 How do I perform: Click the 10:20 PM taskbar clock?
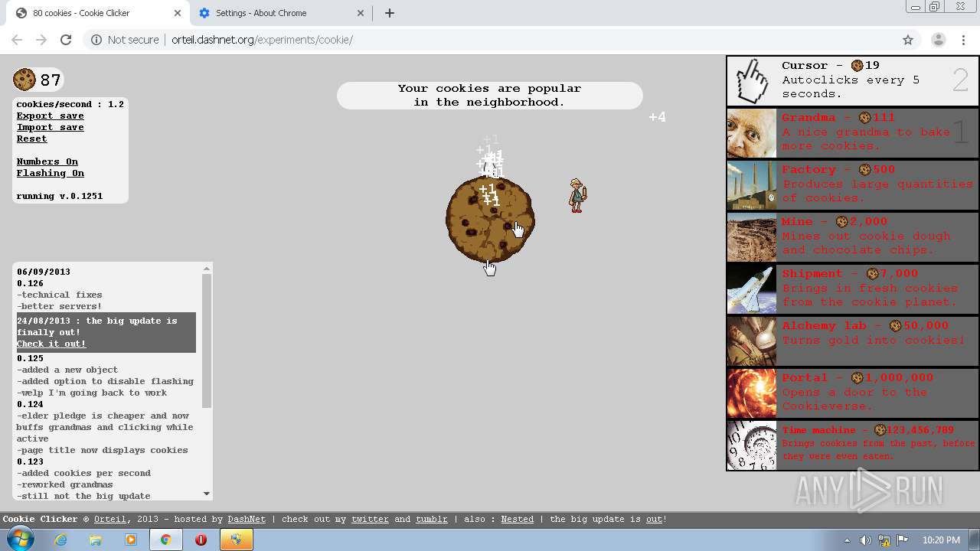(941, 540)
